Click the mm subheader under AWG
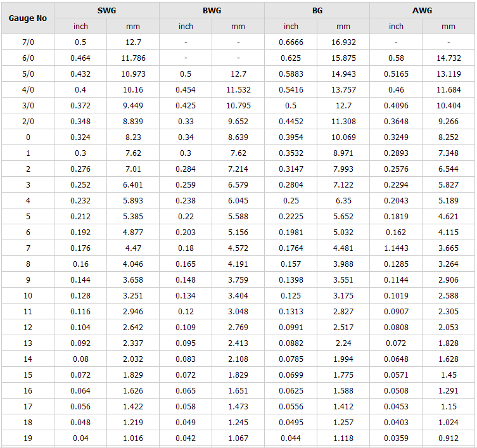This screenshot has height=448, width=477. pos(448,27)
